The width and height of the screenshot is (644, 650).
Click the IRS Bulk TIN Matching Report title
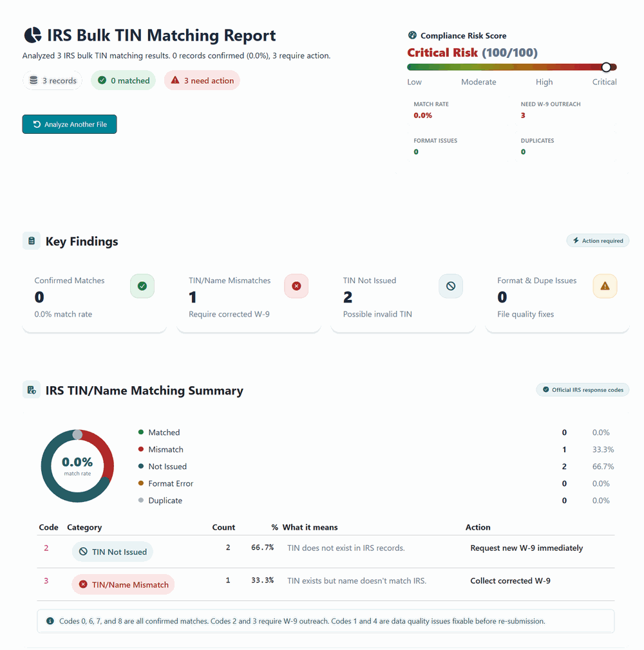click(162, 35)
